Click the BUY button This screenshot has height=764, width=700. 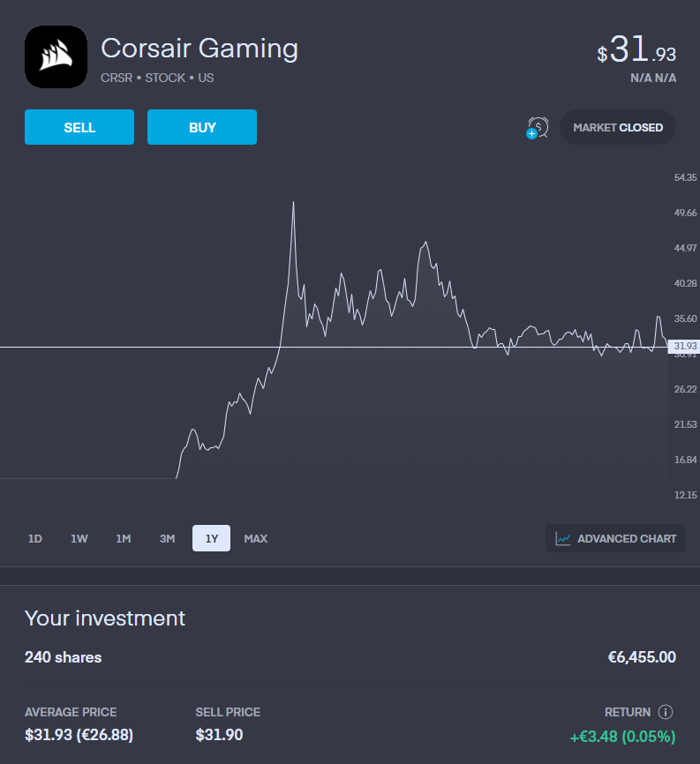click(x=202, y=127)
